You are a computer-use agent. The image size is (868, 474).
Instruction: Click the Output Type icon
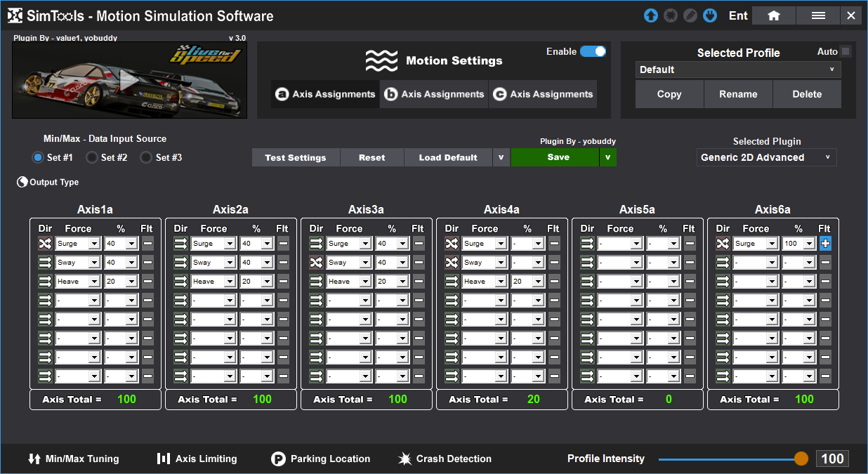22,183
